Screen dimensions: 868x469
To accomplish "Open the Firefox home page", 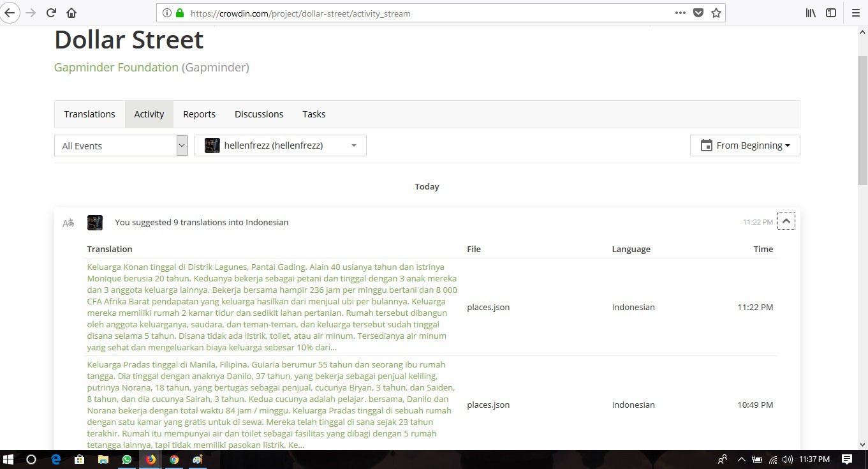I will click(71, 13).
